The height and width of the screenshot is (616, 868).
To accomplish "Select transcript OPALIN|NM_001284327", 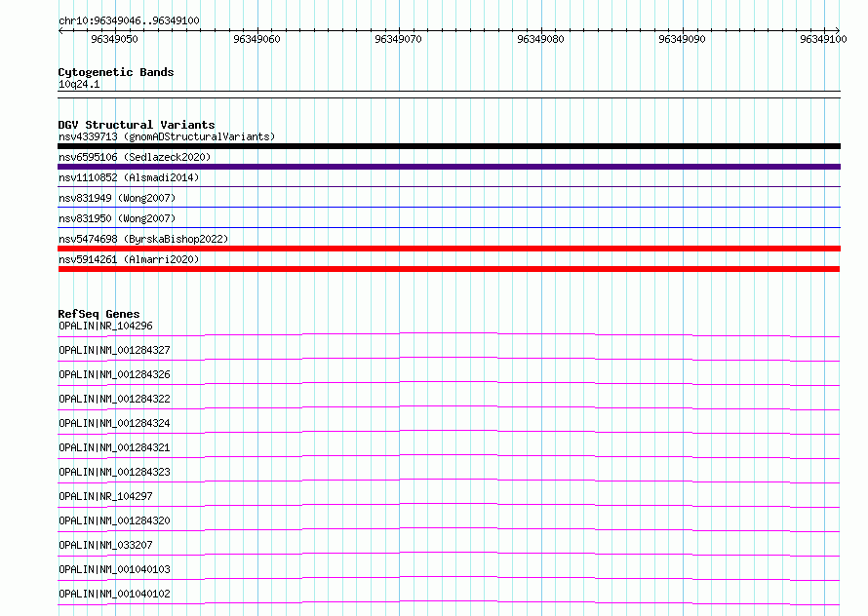I will coord(114,350).
